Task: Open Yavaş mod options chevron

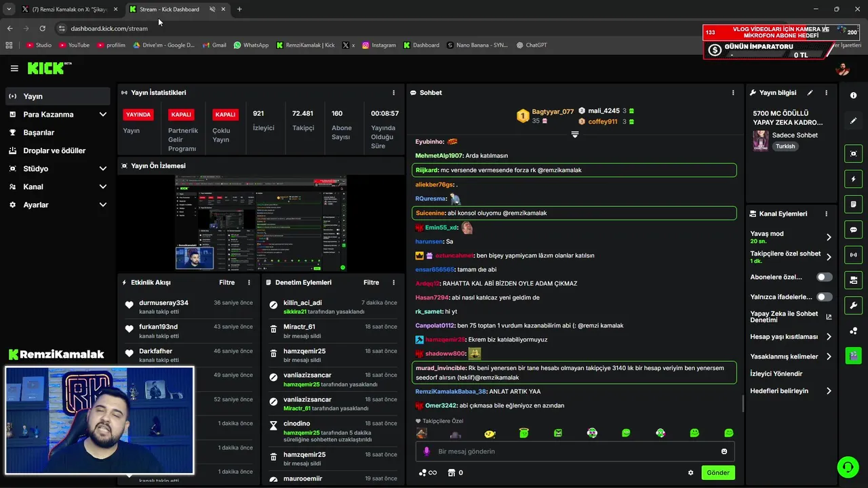Action: (829, 237)
